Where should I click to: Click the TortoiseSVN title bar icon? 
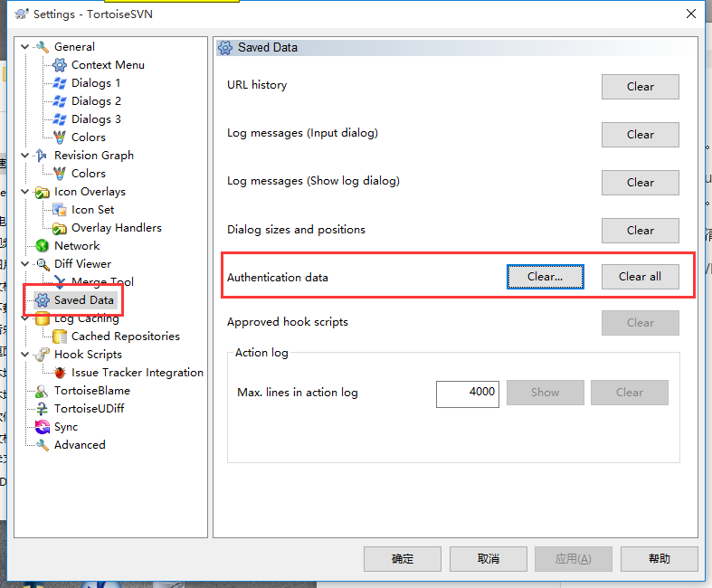point(22,14)
